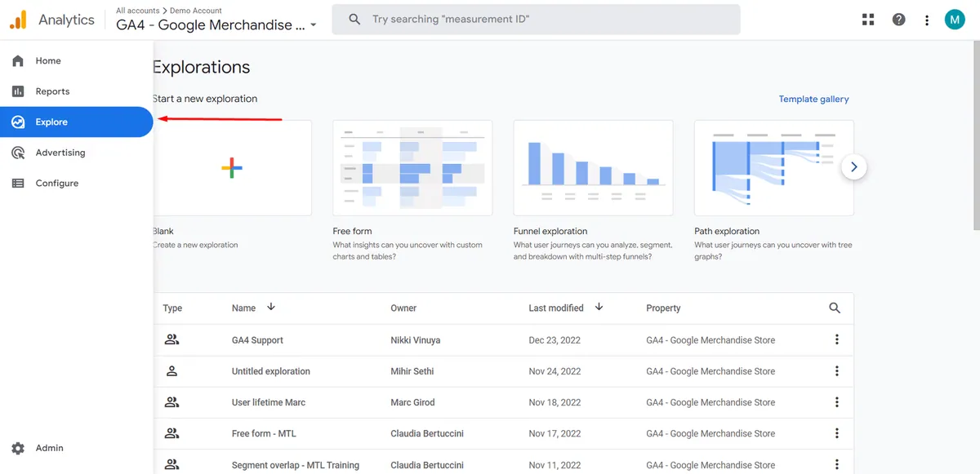Open the Untitled exploration entry
980x474 pixels.
coord(271,371)
